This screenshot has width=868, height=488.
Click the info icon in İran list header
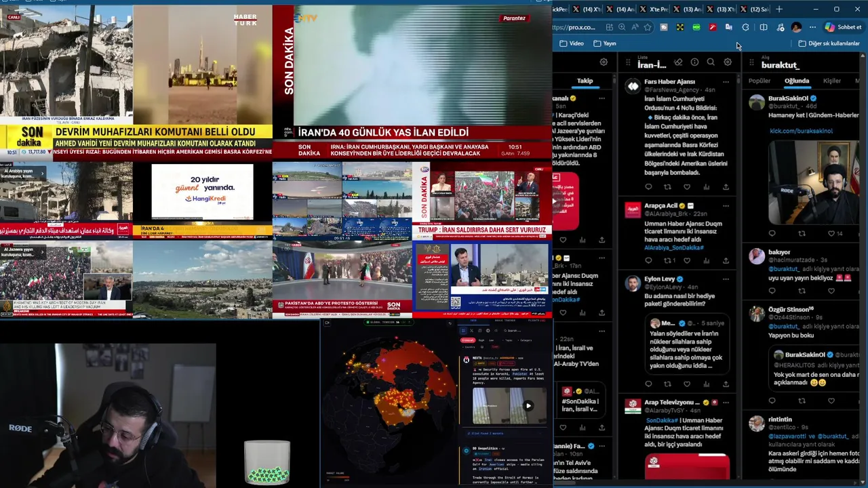pos(694,62)
